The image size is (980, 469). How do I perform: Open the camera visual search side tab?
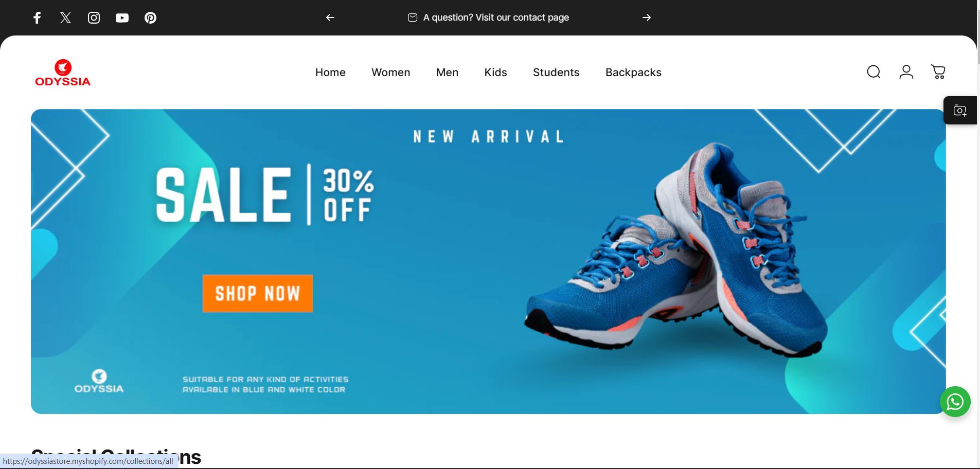click(x=960, y=110)
